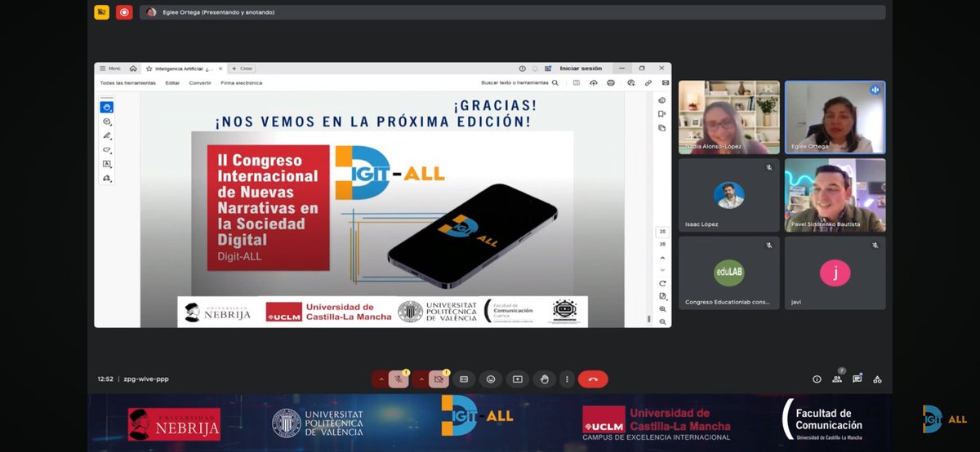The height and width of the screenshot is (452, 980).
Task: Raise your hand in Meet
Action: point(544,379)
